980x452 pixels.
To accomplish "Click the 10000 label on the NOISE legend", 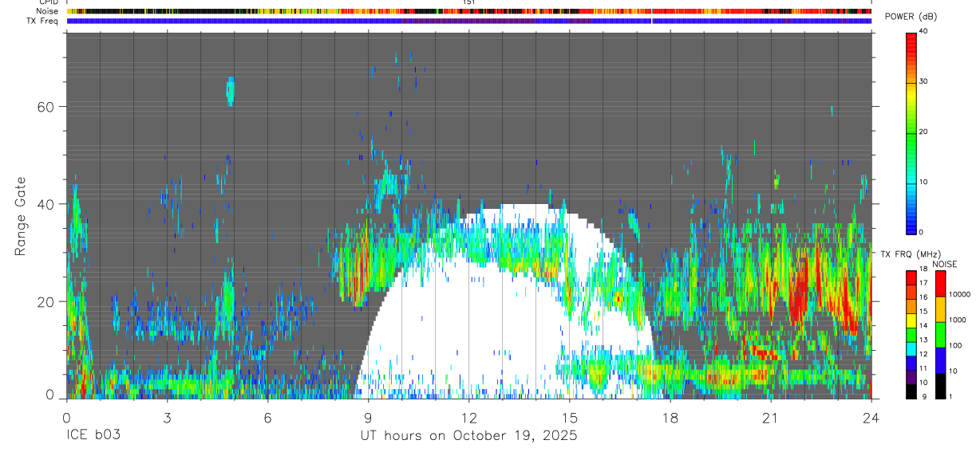I will point(960,295).
